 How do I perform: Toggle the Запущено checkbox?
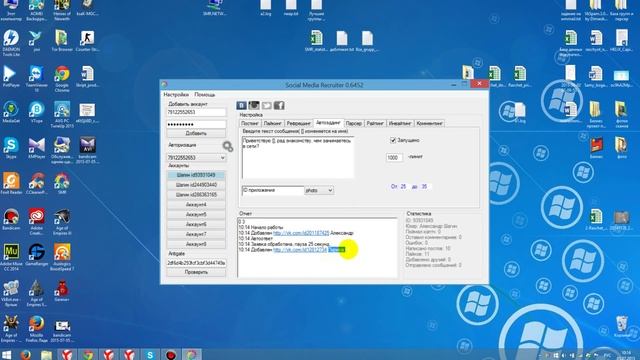pos(393,140)
